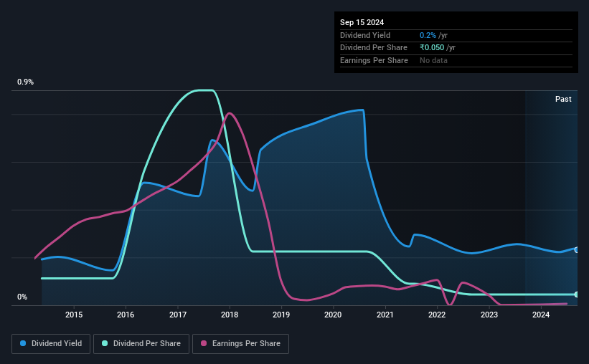This screenshot has width=589, height=364.
Task: Click the pink Earnings Per Share legend dot
Action: (204, 343)
